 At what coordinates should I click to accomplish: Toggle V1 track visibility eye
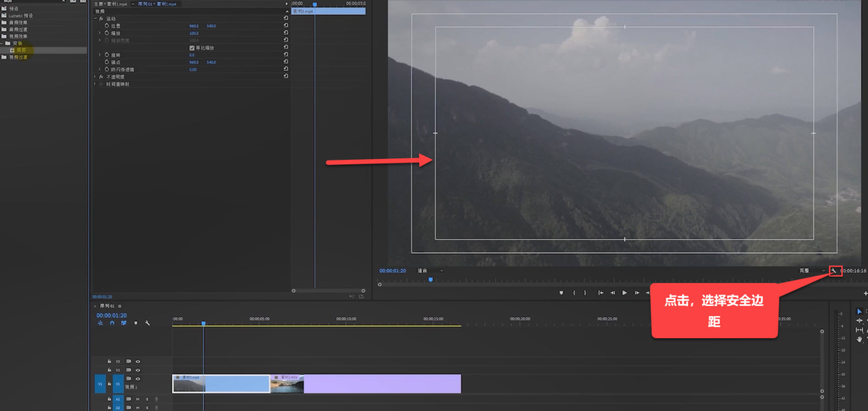pos(138,379)
